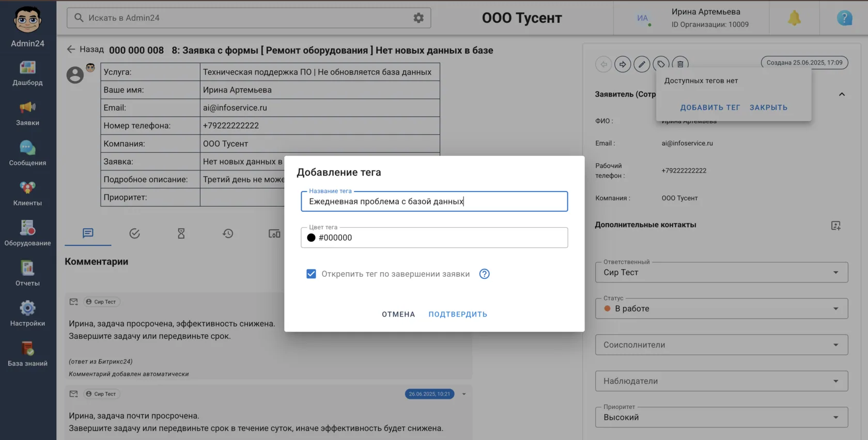Click phone +79222222222 in requester panel
Image resolution: width=868 pixels, height=440 pixels.
coord(684,170)
